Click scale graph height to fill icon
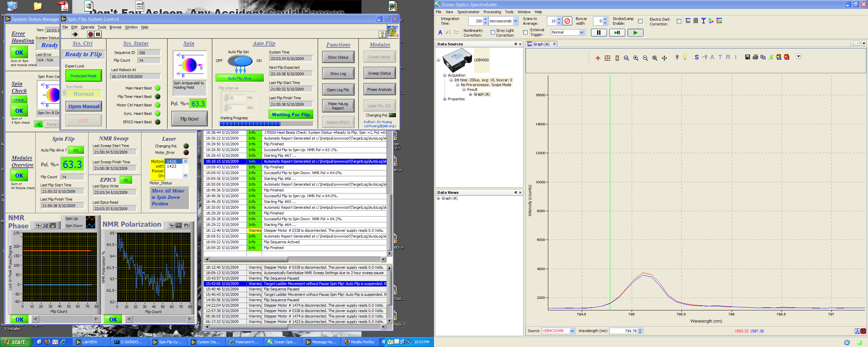Viewport: 868px width, 347px height. pyautogui.click(x=617, y=58)
